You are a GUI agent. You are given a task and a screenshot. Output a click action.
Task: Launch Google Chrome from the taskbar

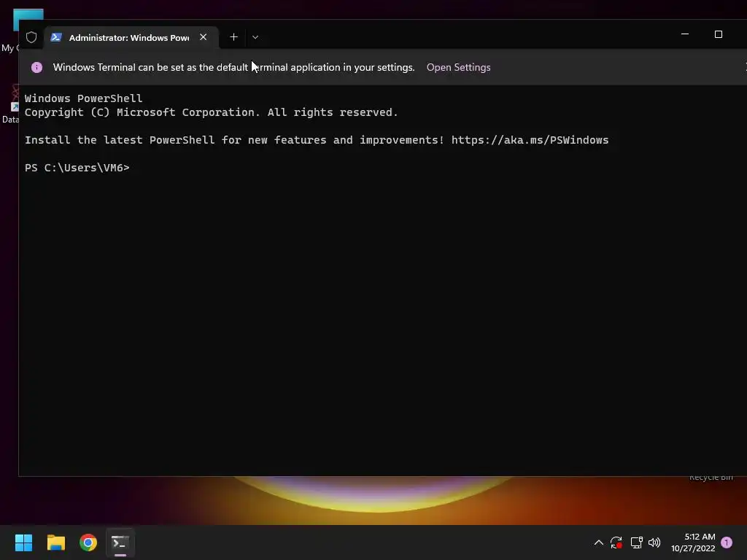point(88,542)
